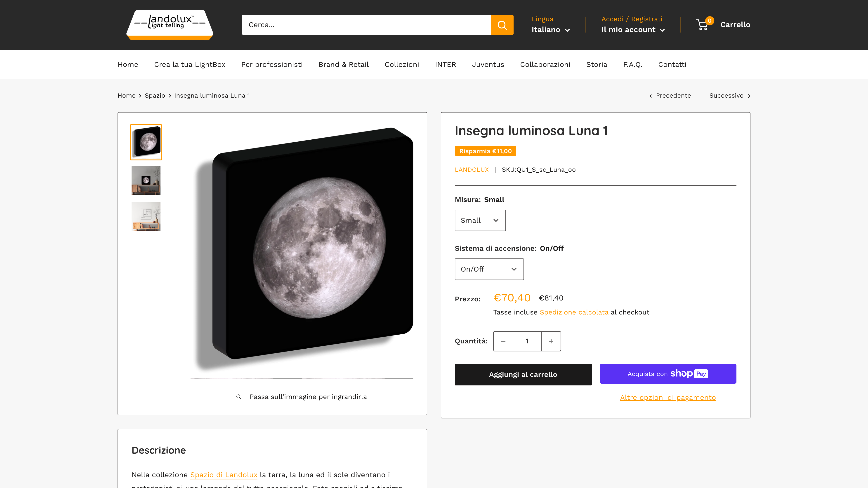The image size is (868, 488).
Task: Select Small in the Misura dropdown
Action: pyautogui.click(x=480, y=220)
